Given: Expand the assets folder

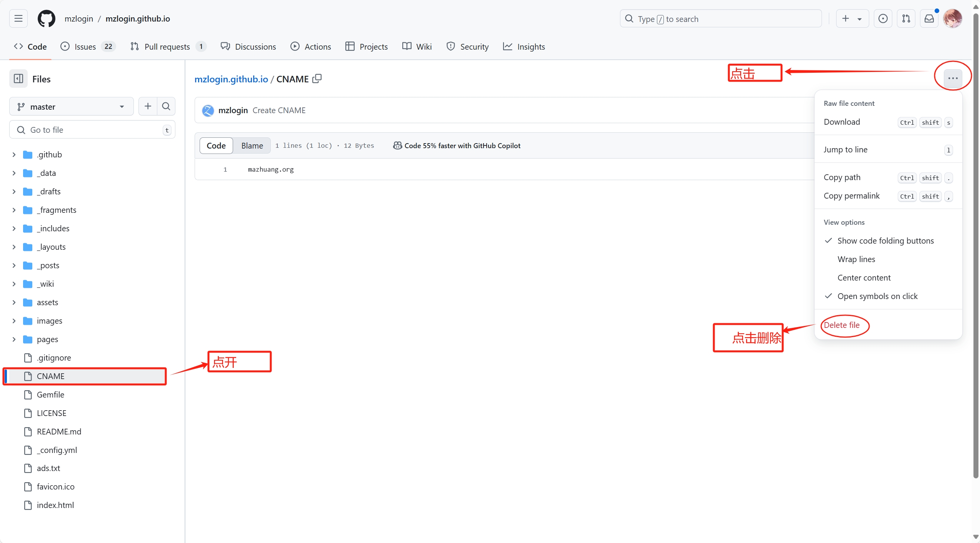Looking at the screenshot, I should 14,302.
